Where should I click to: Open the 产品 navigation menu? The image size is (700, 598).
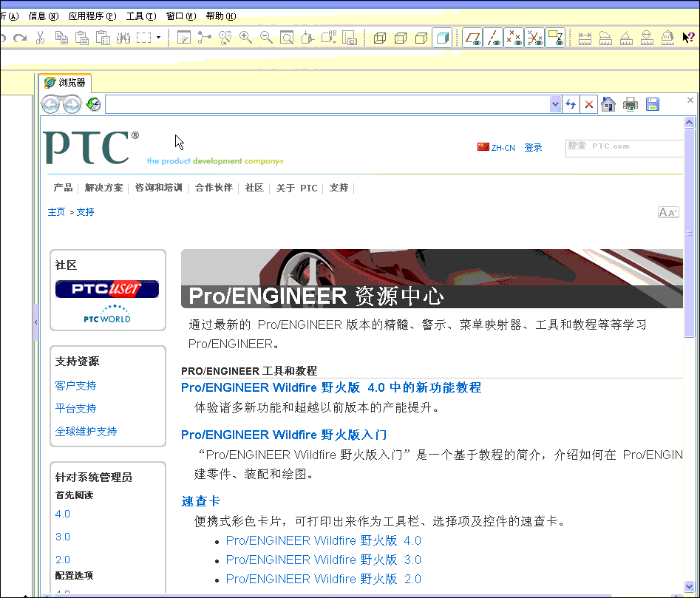pyautogui.click(x=63, y=188)
